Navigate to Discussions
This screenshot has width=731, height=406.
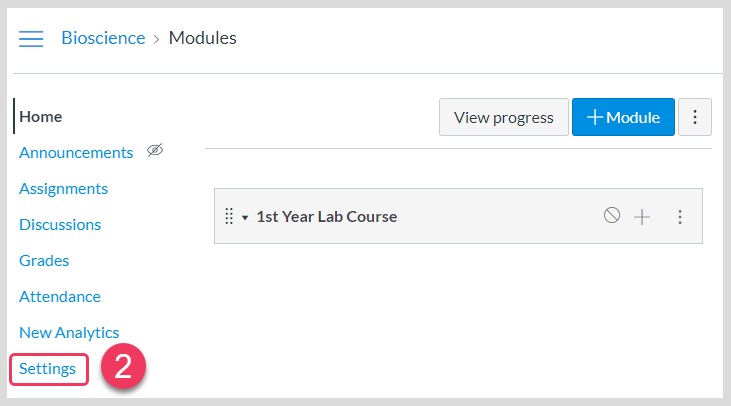click(60, 224)
